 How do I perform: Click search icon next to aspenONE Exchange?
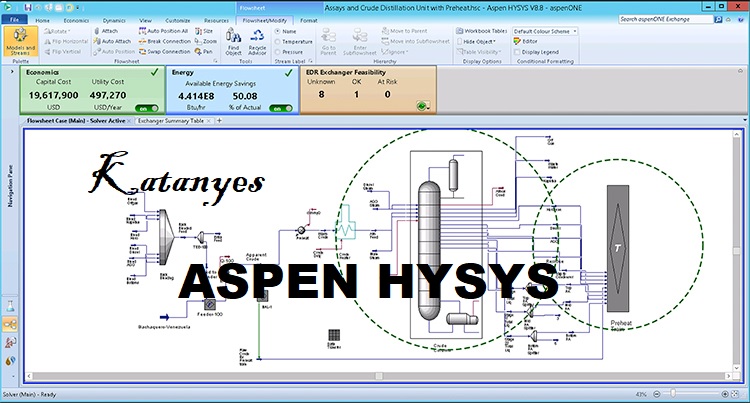(718, 19)
